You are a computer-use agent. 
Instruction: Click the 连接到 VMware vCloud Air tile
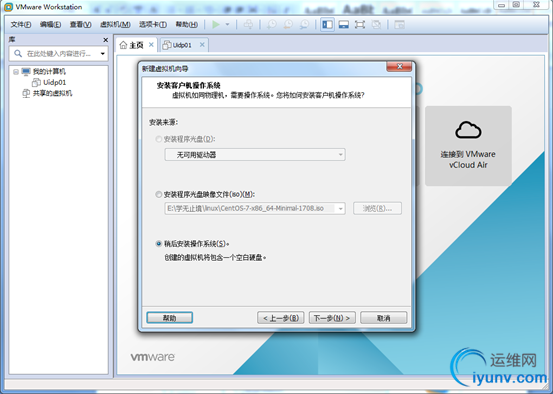[468, 146]
